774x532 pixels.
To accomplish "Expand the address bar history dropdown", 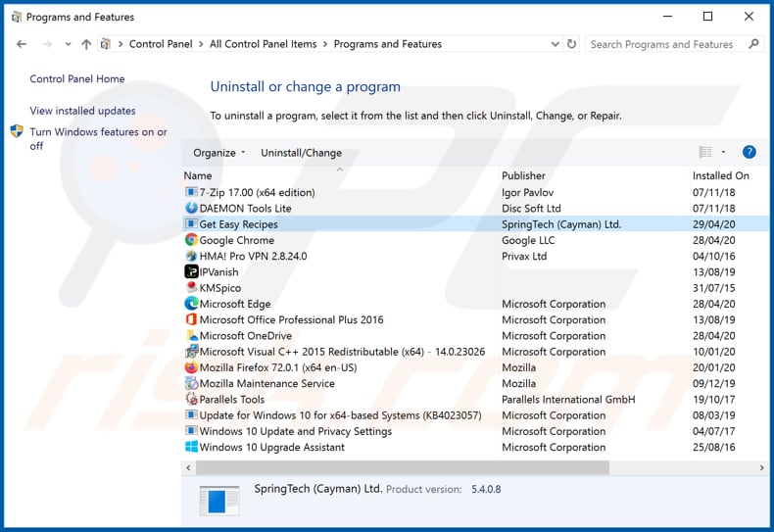I will coord(555,44).
